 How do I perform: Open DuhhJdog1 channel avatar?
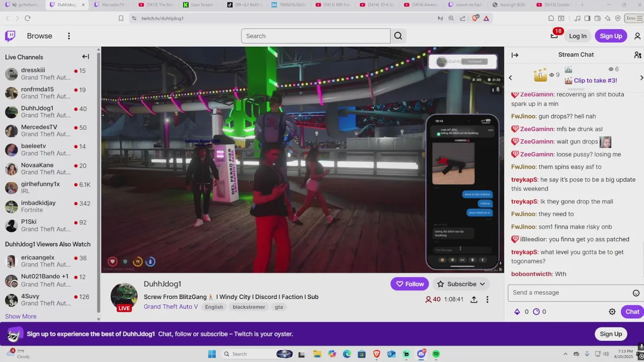124,297
